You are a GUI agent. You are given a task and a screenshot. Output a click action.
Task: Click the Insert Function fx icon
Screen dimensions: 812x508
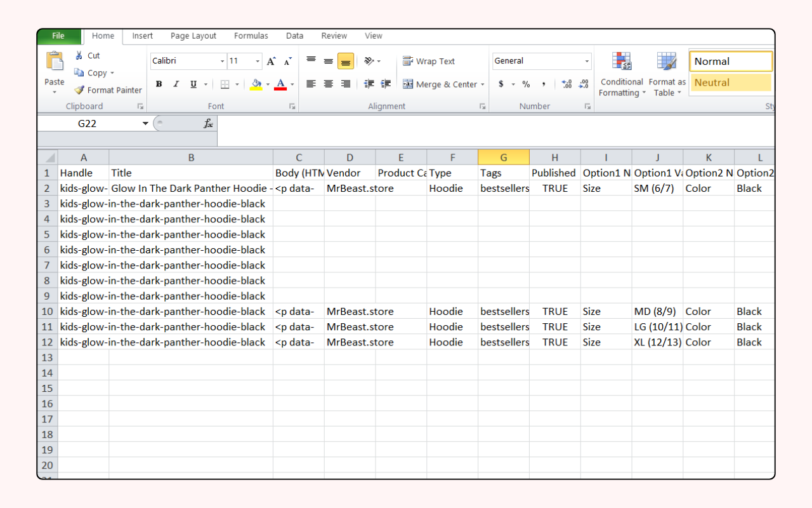(x=208, y=123)
